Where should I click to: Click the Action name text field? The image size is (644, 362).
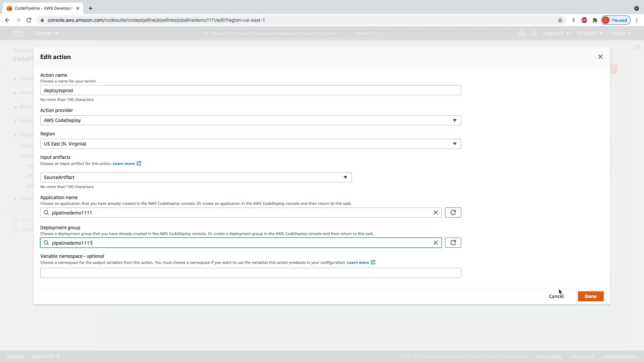point(250,90)
